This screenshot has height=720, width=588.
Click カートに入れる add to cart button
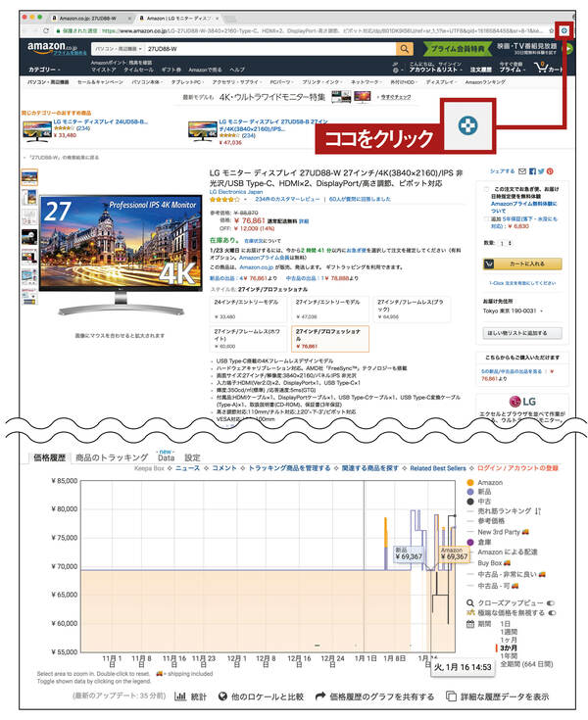point(522,264)
